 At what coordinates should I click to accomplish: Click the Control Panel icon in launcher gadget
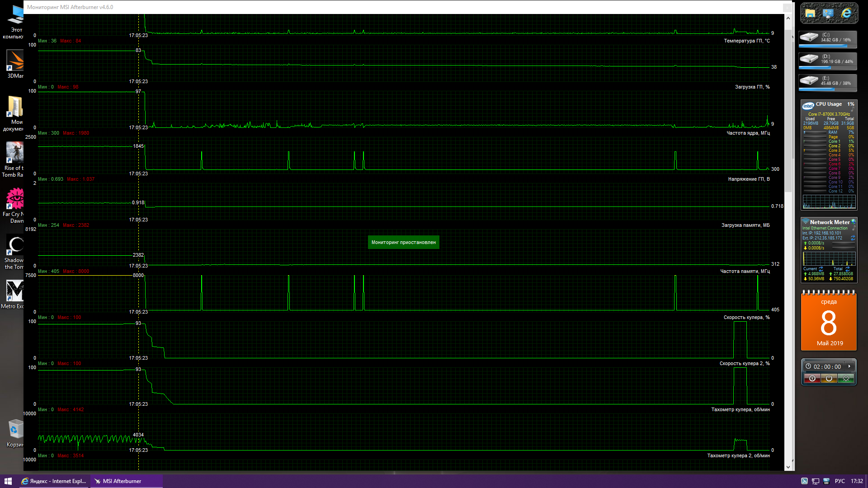pos(828,14)
